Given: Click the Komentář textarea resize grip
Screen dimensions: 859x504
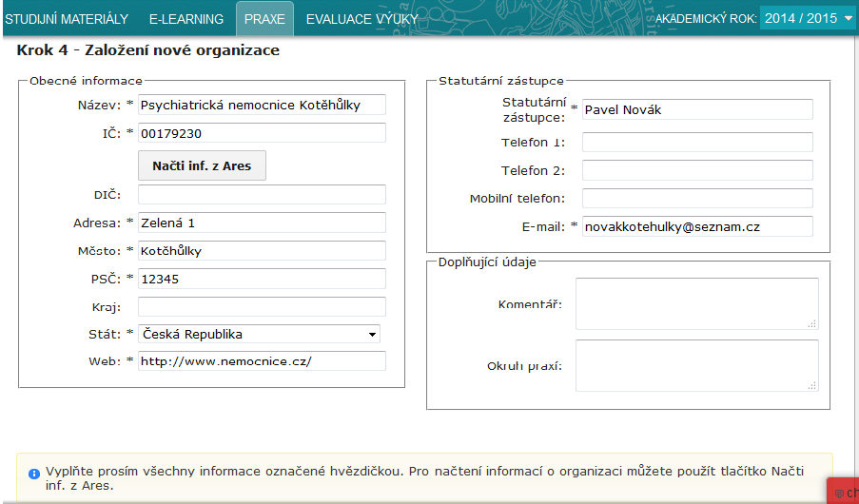Looking at the screenshot, I should [x=812, y=323].
